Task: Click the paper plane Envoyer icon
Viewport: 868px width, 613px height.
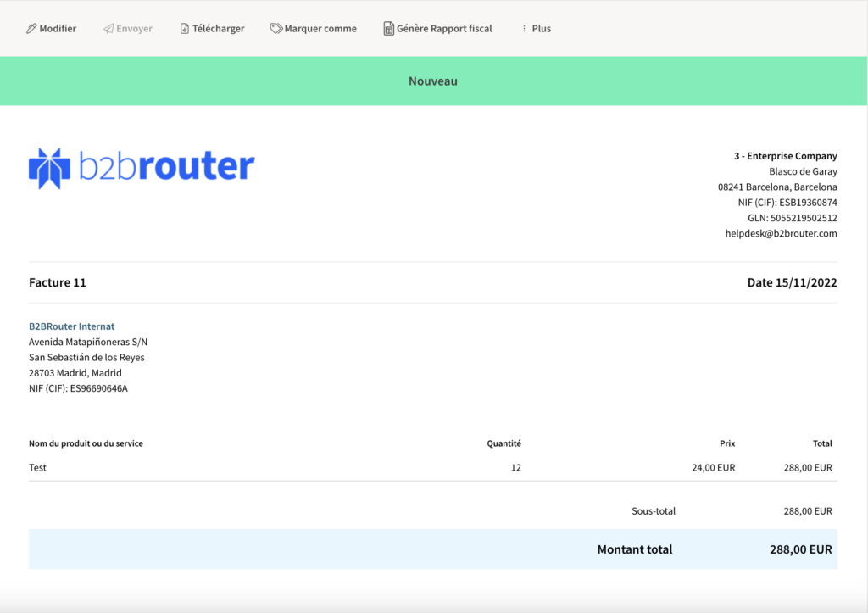Action: point(108,28)
